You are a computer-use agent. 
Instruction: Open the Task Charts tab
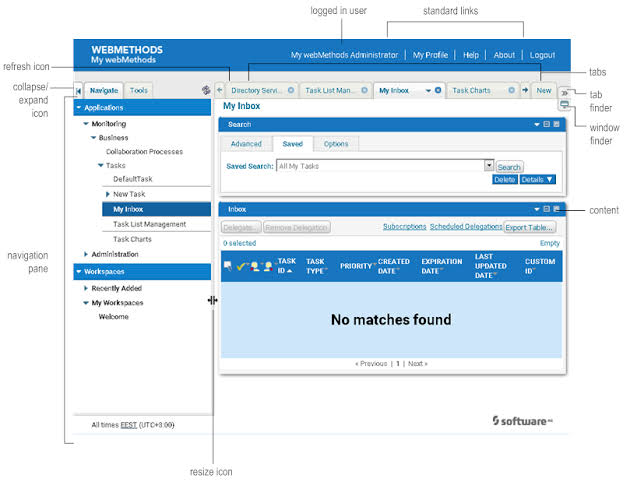pyautogui.click(x=471, y=91)
